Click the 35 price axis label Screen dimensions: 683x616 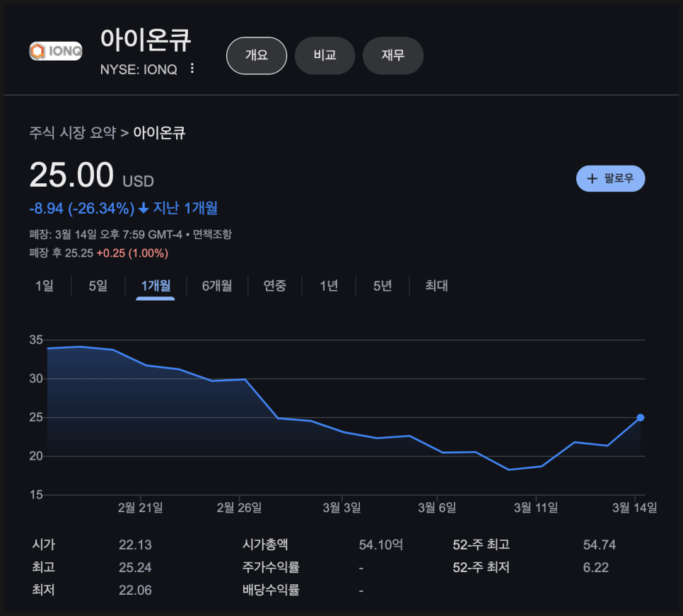pyautogui.click(x=36, y=339)
